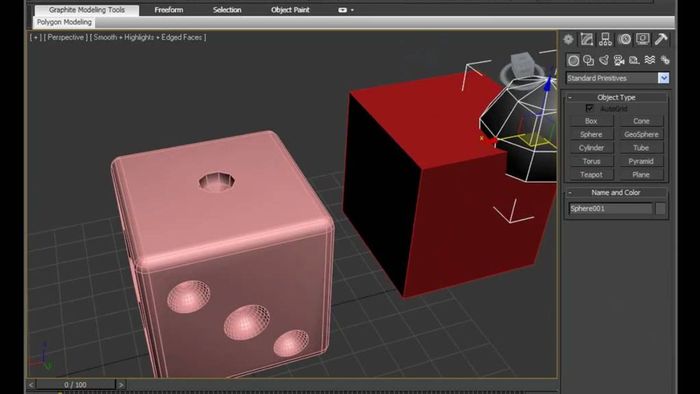The width and height of the screenshot is (700, 394).
Task: Click the 0 / 100 time slider
Action: (x=75, y=385)
